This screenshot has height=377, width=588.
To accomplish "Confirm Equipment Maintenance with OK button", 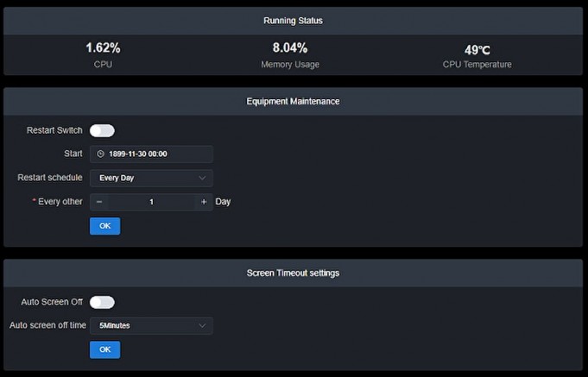I will [x=105, y=226].
